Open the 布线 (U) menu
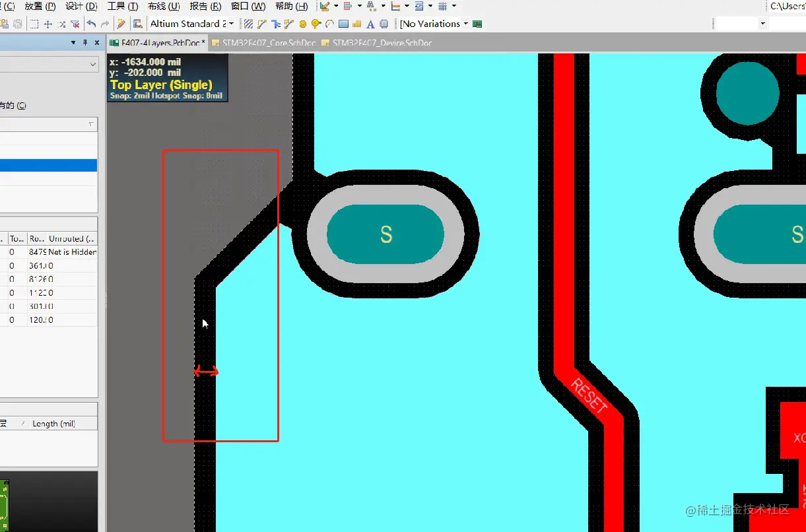Image resolution: width=806 pixels, height=532 pixels. tap(164, 6)
